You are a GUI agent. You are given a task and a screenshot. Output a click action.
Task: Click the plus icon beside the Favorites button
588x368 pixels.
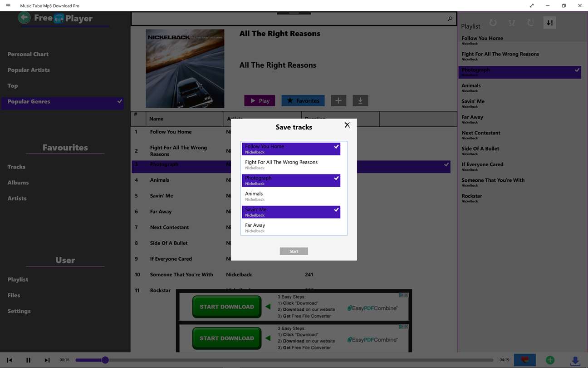point(338,101)
